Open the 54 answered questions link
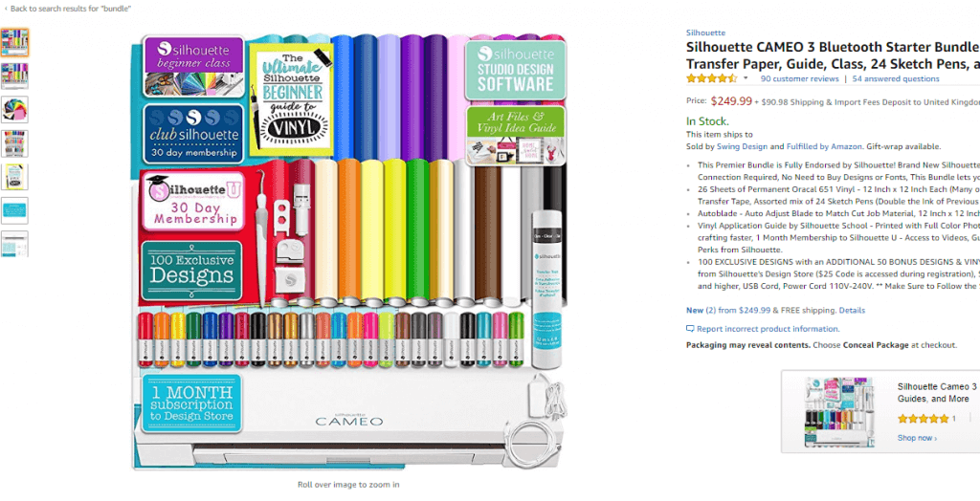Image resolution: width=980 pixels, height=501 pixels. point(896,78)
